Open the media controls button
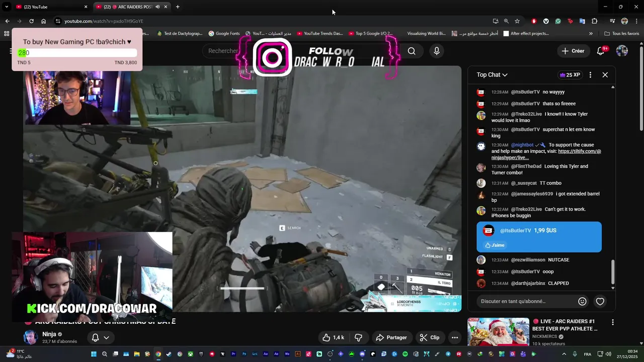 coord(612,21)
